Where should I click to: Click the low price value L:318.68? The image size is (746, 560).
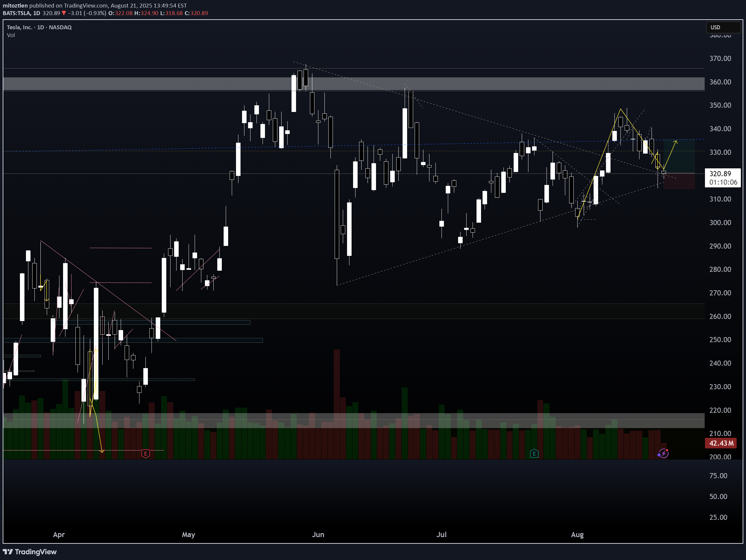click(x=171, y=13)
